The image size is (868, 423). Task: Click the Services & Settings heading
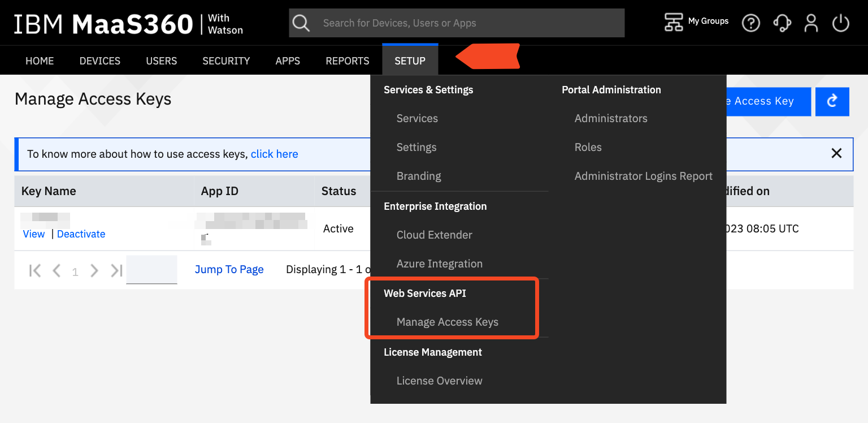[428, 89]
